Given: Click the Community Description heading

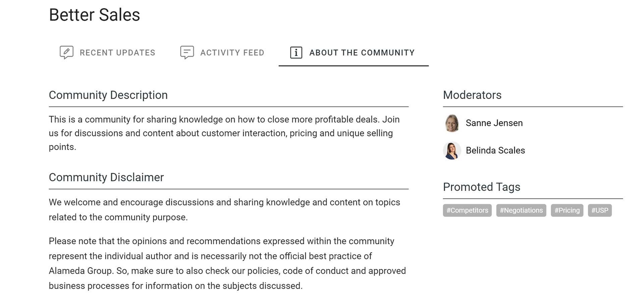Looking at the screenshot, I should click(x=108, y=95).
